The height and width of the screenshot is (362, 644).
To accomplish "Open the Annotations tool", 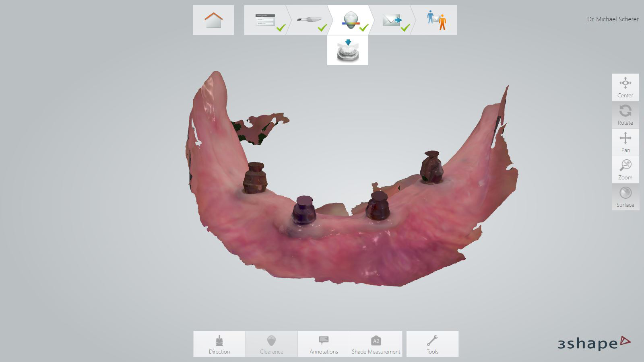I will coord(324,344).
